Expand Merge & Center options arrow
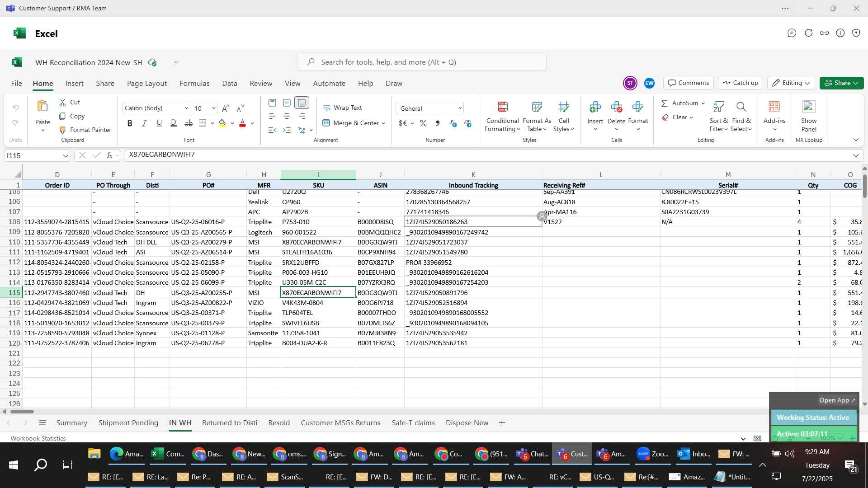Image resolution: width=868 pixels, height=488 pixels. [383, 123]
